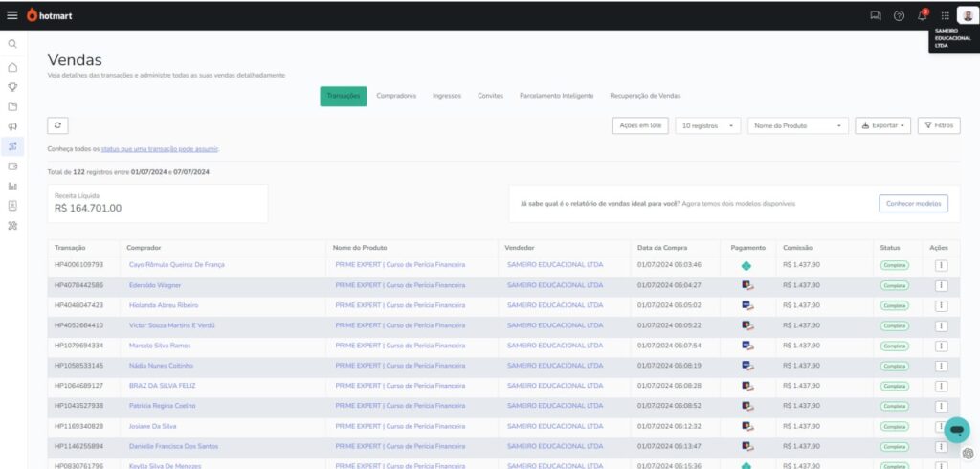
Task: Switch to the Convites tab
Action: 491,97
